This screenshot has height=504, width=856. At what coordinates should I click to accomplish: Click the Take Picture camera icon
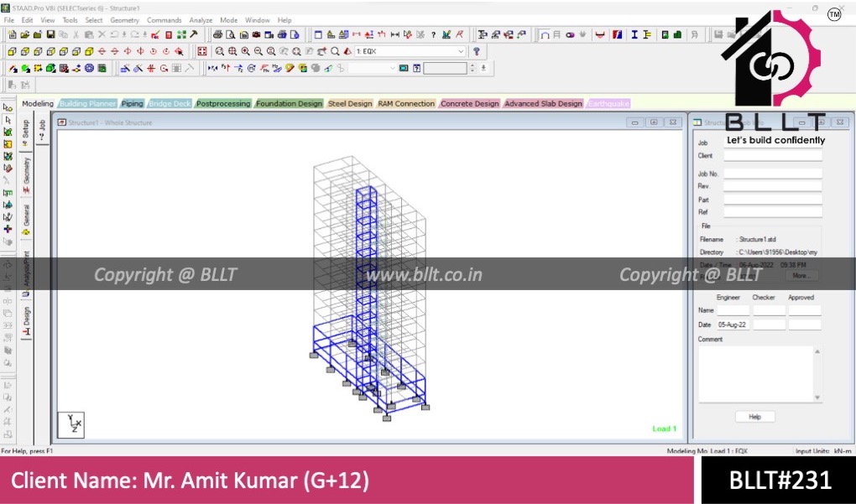(256, 34)
